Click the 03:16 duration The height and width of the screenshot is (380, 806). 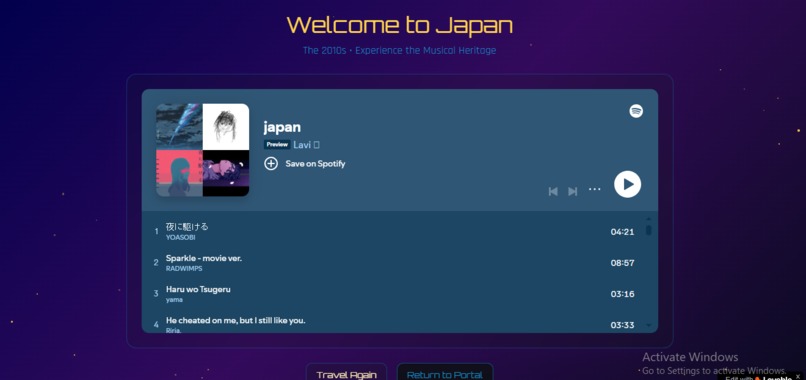point(622,294)
